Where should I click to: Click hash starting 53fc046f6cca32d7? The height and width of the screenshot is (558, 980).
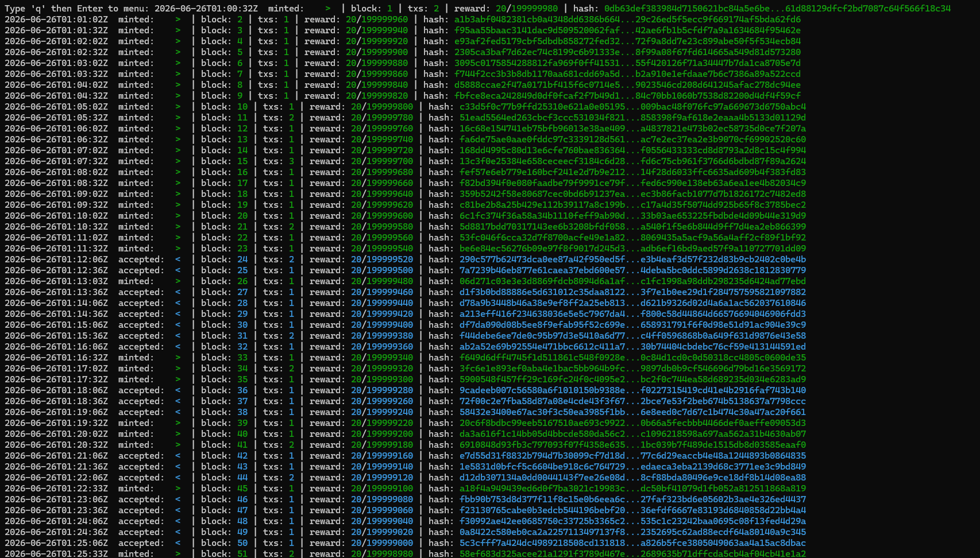tap(632, 238)
